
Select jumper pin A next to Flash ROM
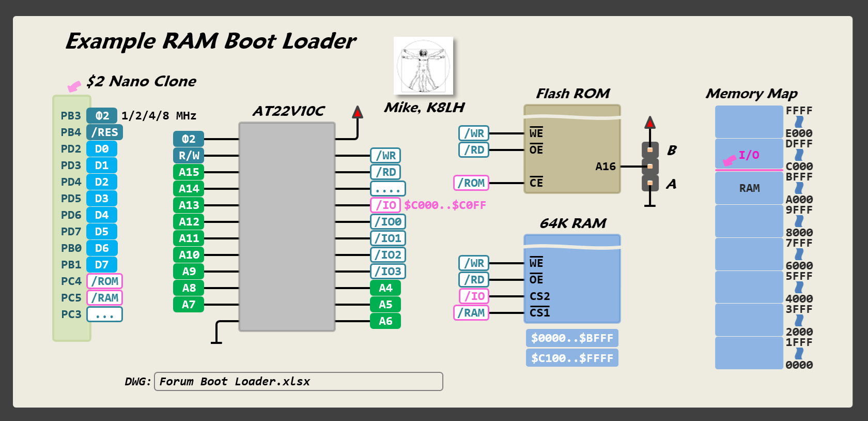(x=650, y=183)
